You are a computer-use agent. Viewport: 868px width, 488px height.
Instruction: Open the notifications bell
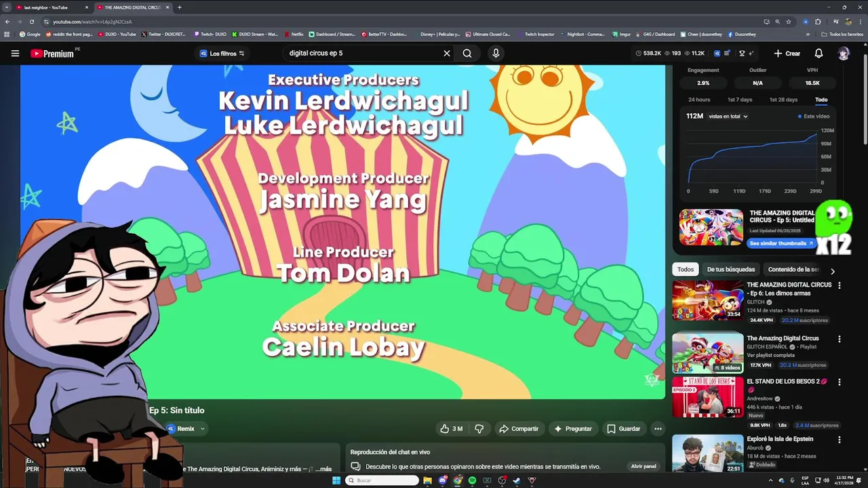(x=818, y=53)
